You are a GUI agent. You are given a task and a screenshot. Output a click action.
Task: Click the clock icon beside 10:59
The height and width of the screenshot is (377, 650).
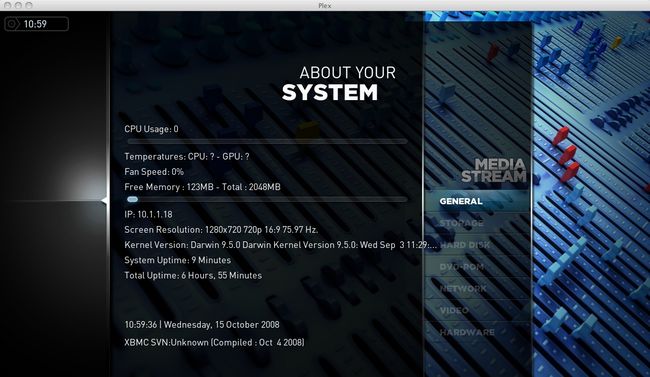click(x=12, y=24)
